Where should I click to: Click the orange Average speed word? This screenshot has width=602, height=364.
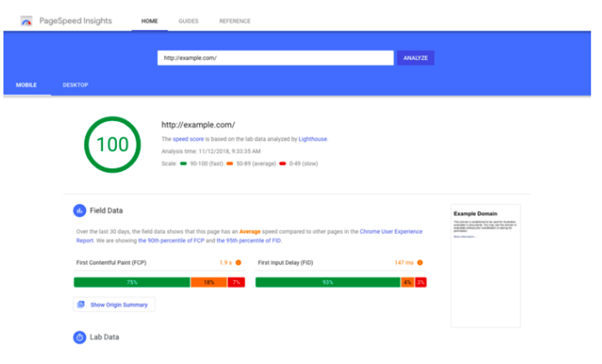point(250,231)
